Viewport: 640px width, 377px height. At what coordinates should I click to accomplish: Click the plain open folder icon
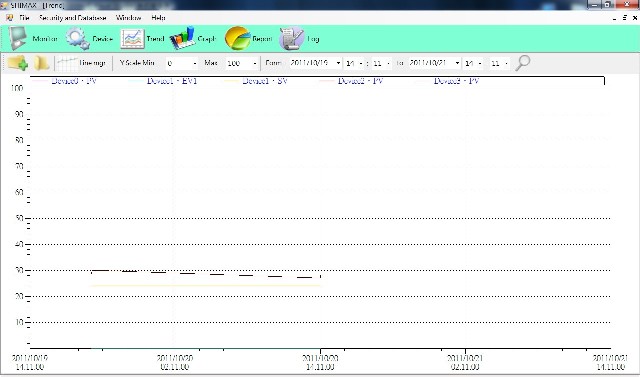(x=41, y=63)
